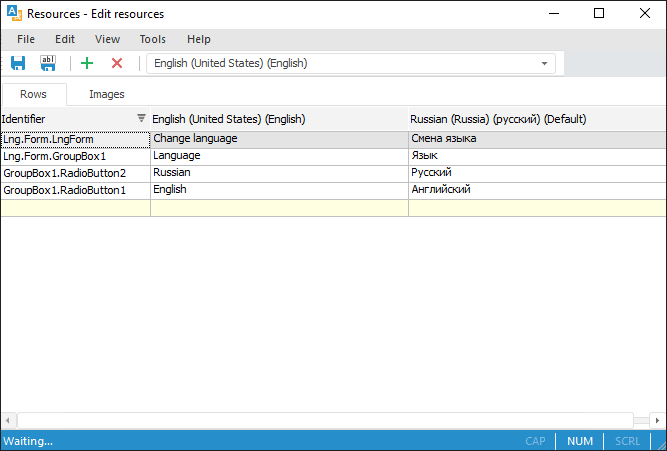Open the Edit menu
The width and height of the screenshot is (667, 451).
[x=65, y=39]
